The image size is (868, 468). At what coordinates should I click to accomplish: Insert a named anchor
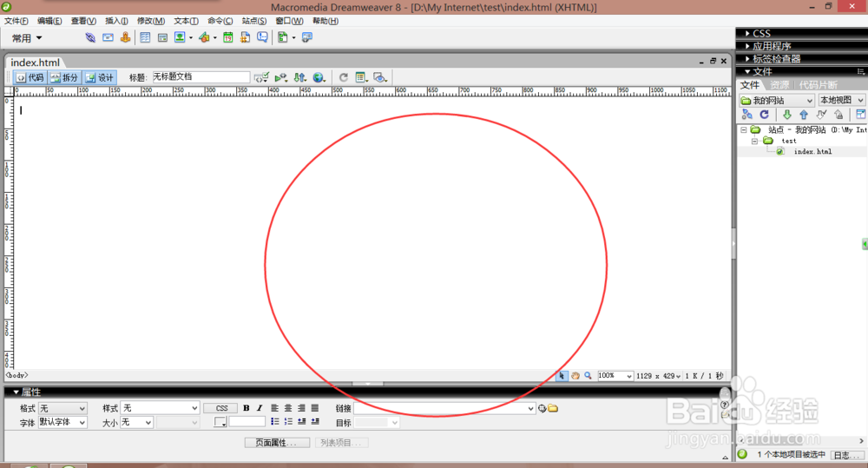pos(126,37)
